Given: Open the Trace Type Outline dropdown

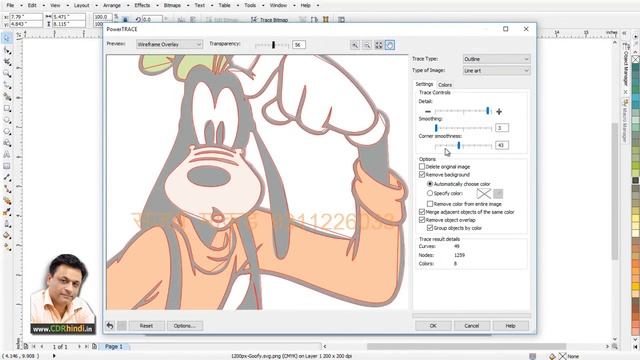Looking at the screenshot, I should click(496, 59).
